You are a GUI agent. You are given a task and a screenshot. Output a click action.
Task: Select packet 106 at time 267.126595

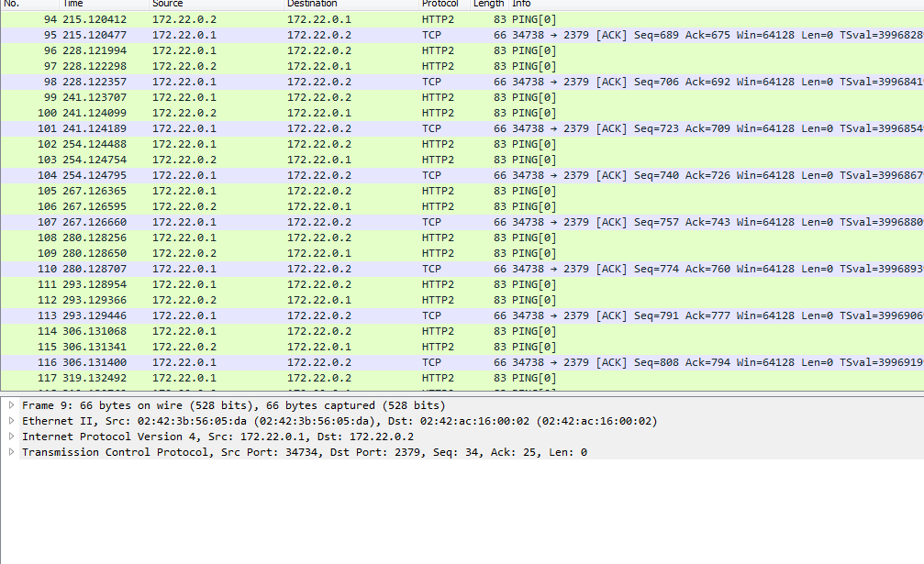(x=462, y=206)
